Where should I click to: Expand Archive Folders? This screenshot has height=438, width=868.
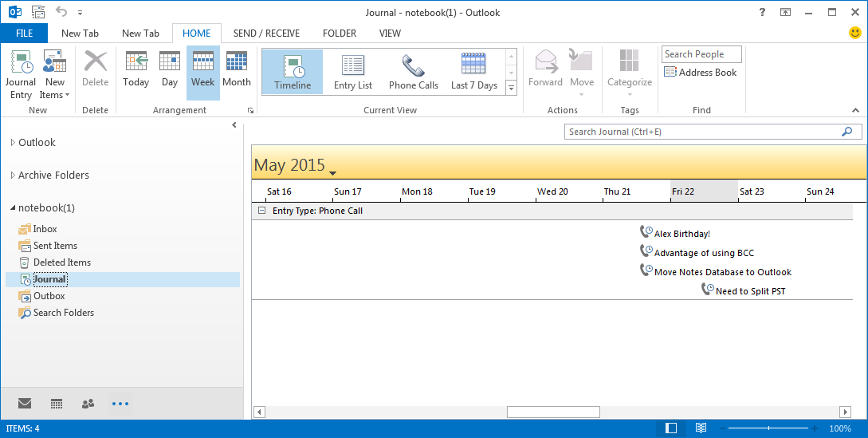click(x=13, y=176)
